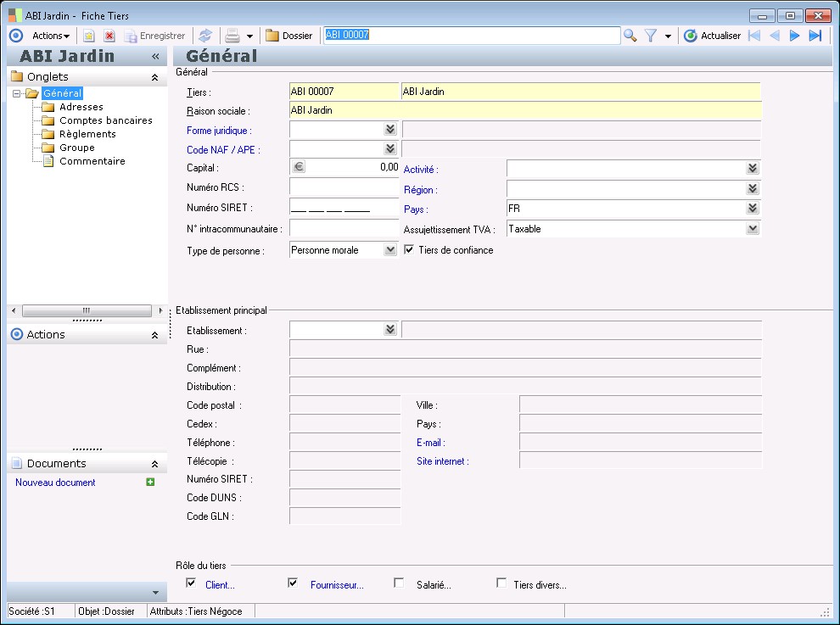Image resolution: width=840 pixels, height=625 pixels.
Task: Click the red delete record icon
Action: pyautogui.click(x=109, y=36)
